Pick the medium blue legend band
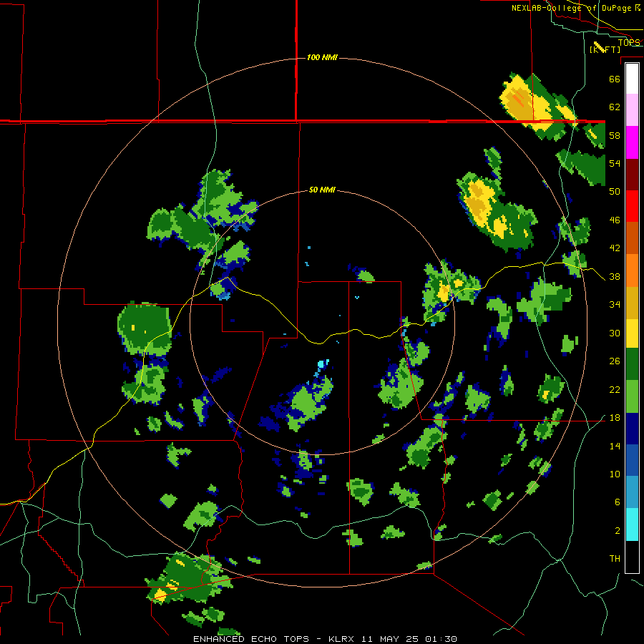The image size is (644, 644). click(x=632, y=461)
